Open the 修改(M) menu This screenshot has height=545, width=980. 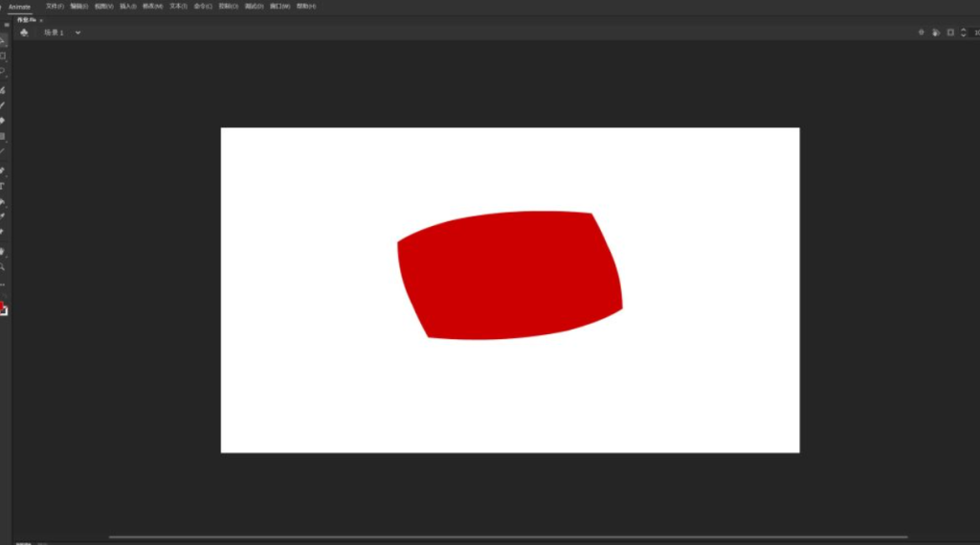pyautogui.click(x=152, y=7)
